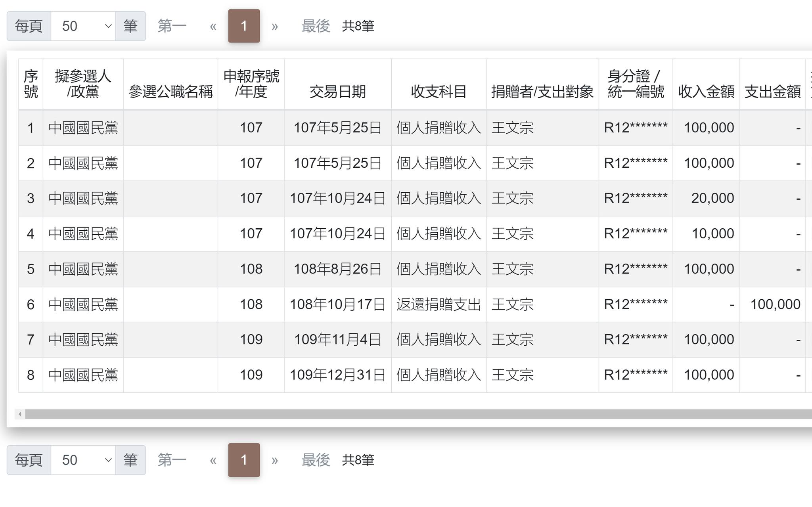Go to top 最後 last page link
The image size is (812, 507).
point(316,26)
